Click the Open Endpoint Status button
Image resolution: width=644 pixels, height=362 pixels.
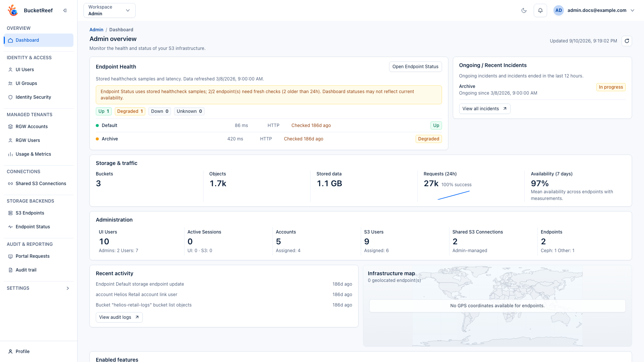pyautogui.click(x=415, y=67)
